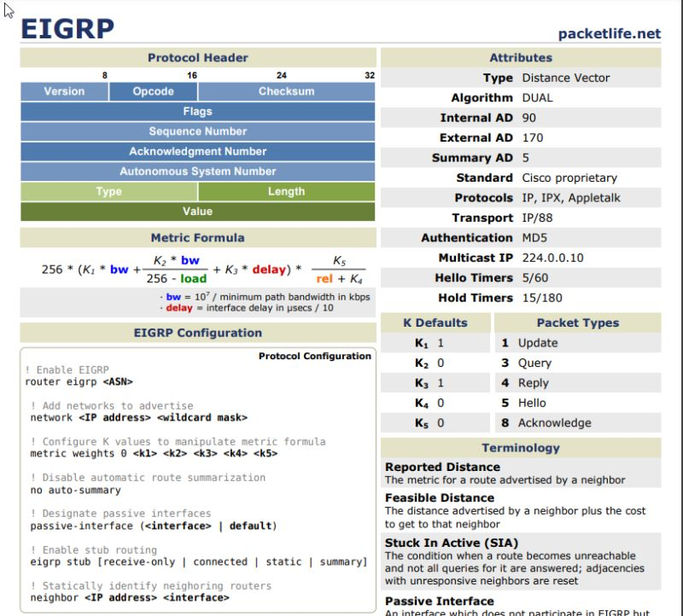Click the Version header field
The width and height of the screenshot is (683, 616).
click(x=65, y=91)
